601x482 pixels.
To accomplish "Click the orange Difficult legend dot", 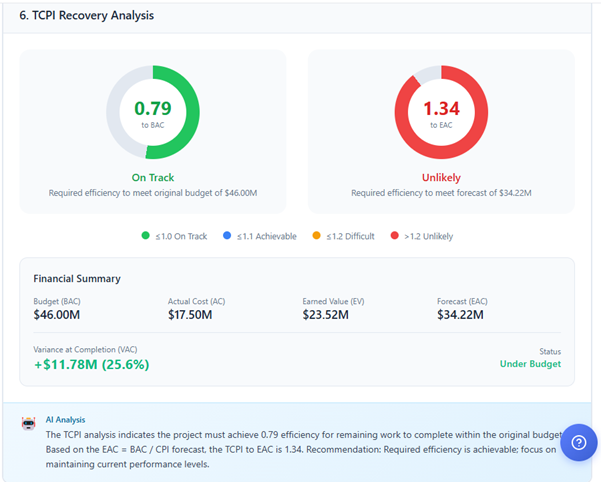I will click(315, 236).
